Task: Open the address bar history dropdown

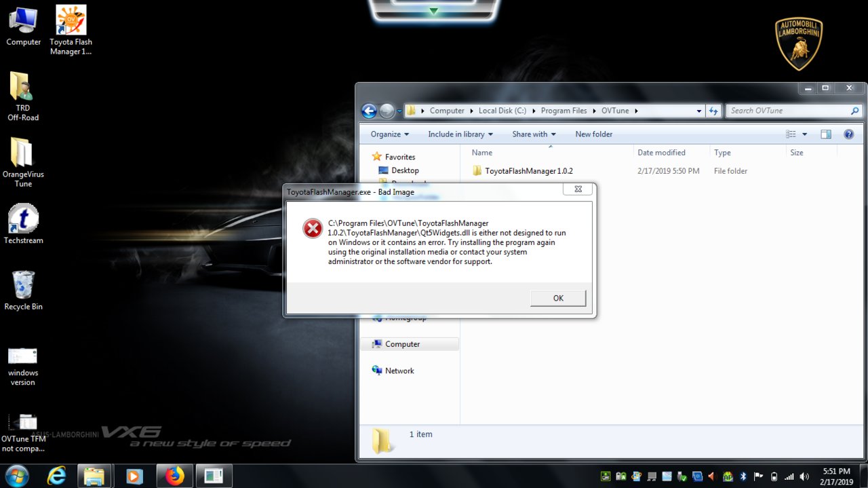Action: (x=699, y=111)
